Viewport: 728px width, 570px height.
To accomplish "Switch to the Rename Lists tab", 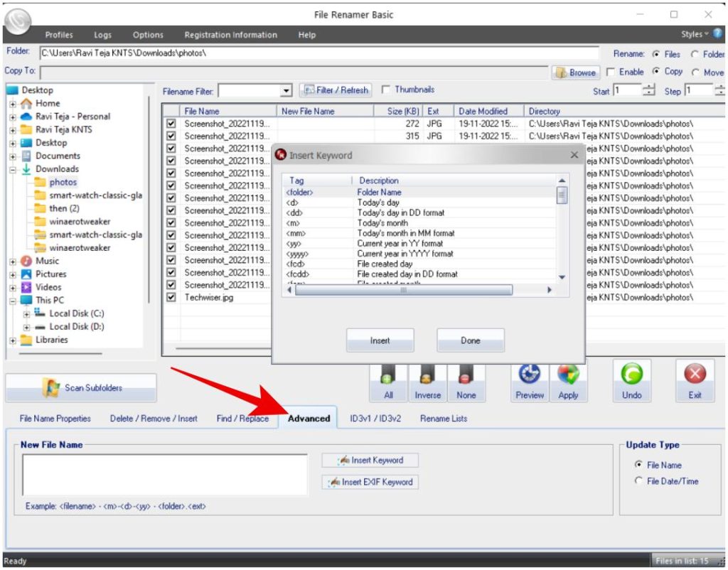I will [x=444, y=418].
